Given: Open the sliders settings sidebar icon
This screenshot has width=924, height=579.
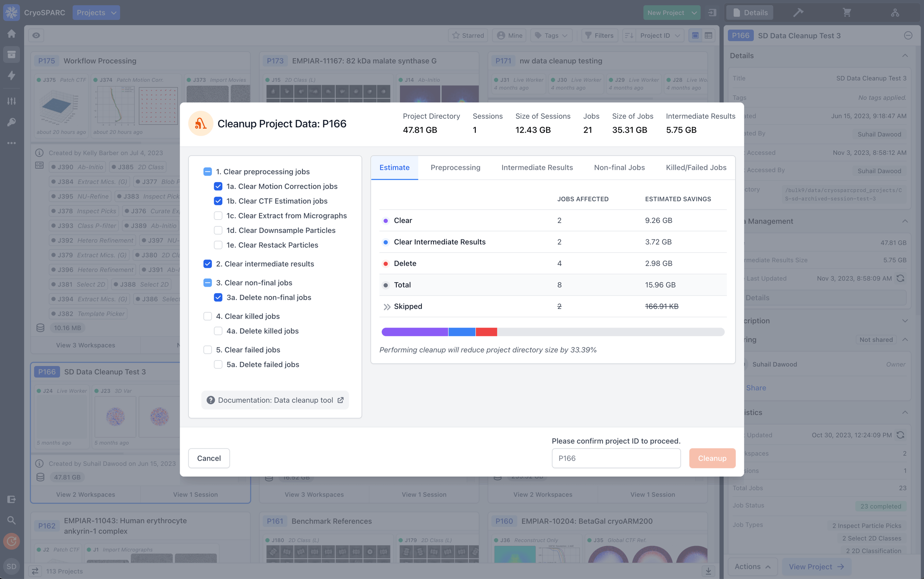Looking at the screenshot, I should tap(11, 101).
